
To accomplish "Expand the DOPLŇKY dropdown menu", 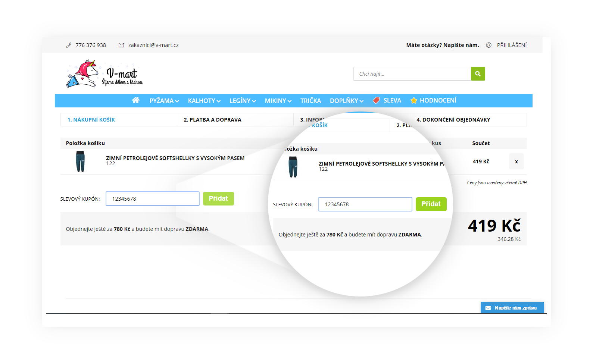I will click(x=347, y=101).
